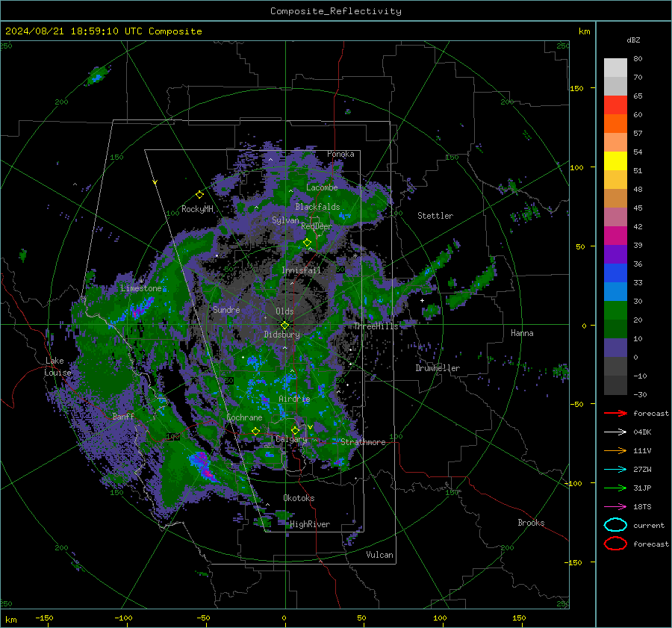This screenshot has height=628, width=672.
Task: Click the Innisfail town label
Action: coord(301,270)
